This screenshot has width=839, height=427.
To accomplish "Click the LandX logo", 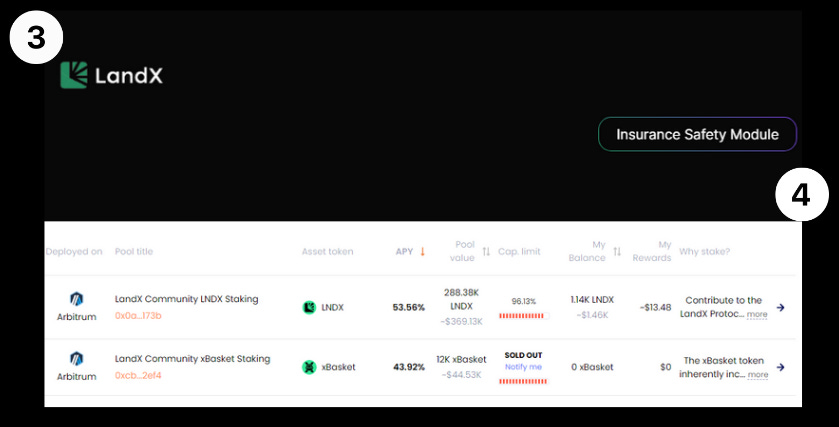I will click(x=111, y=75).
